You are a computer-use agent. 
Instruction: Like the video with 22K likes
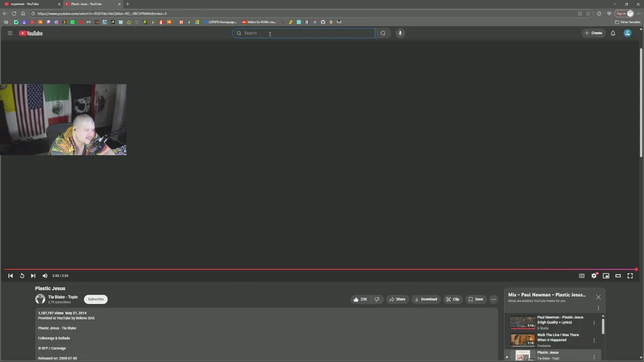coord(360,299)
